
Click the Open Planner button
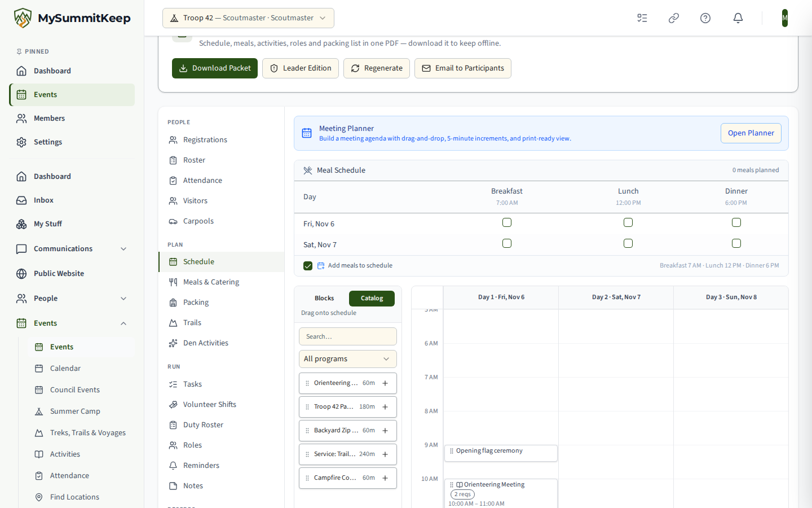751,133
